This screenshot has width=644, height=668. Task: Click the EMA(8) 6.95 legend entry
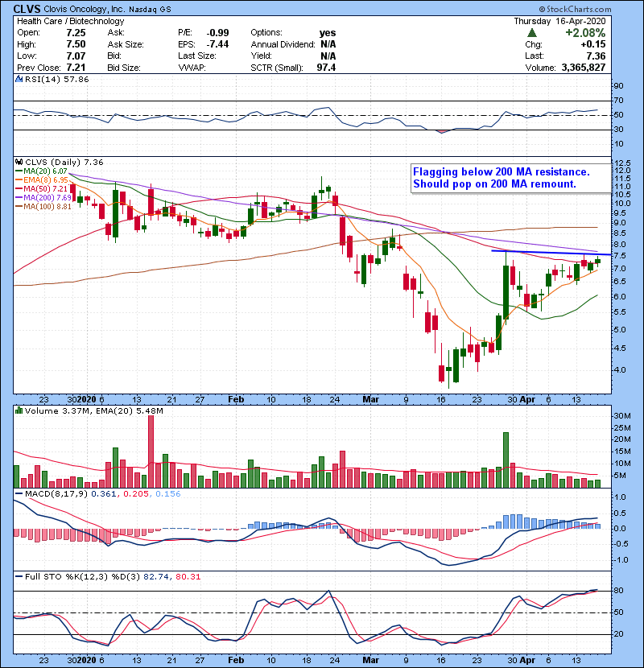(42, 179)
